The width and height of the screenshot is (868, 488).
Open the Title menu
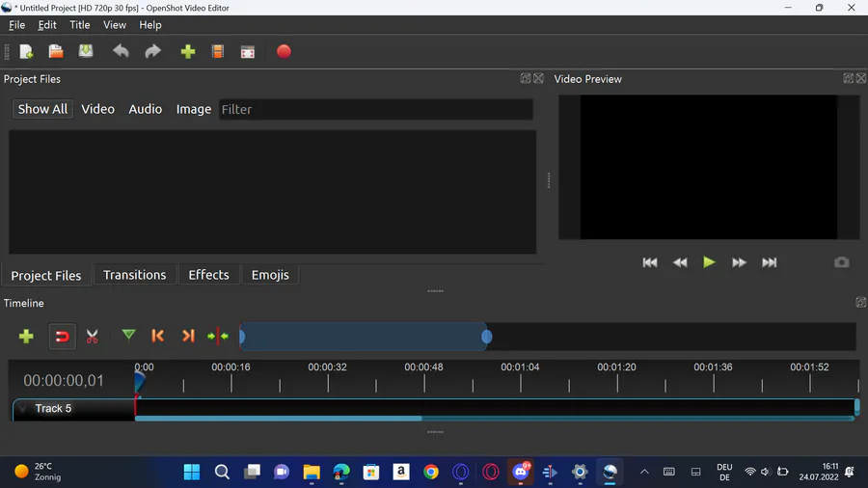[80, 25]
